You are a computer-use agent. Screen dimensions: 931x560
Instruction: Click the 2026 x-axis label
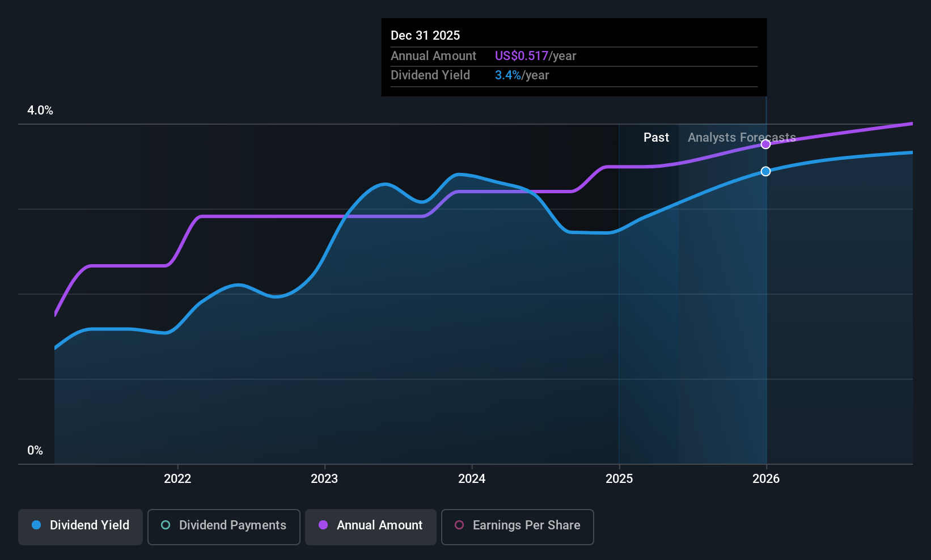766,479
